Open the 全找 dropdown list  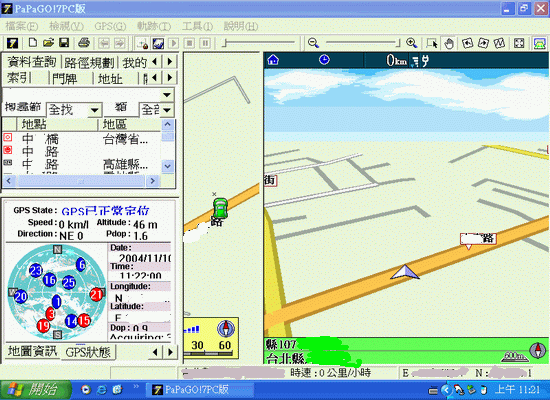(94, 111)
